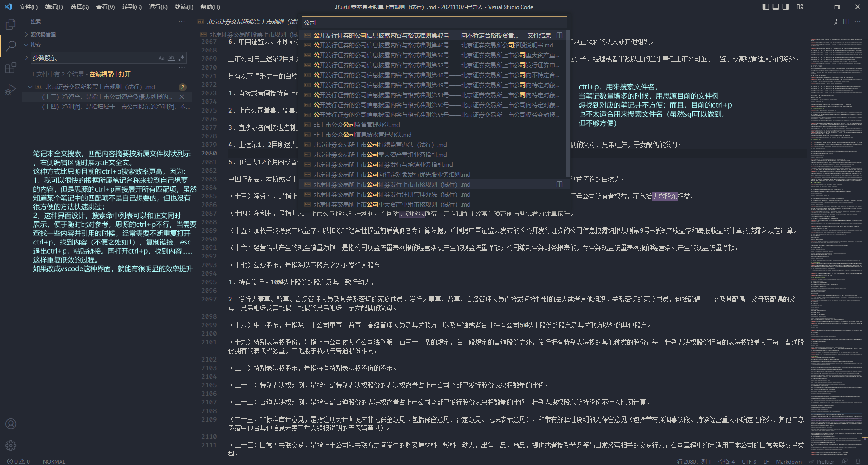
Task: Select 证券发行注册管理办法（试行）.md result
Action: [433, 194]
